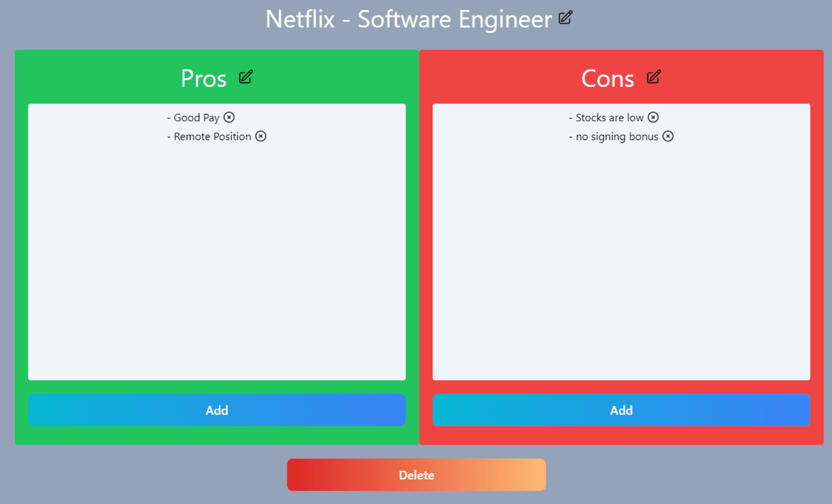Delete this job comparison

coord(416,475)
